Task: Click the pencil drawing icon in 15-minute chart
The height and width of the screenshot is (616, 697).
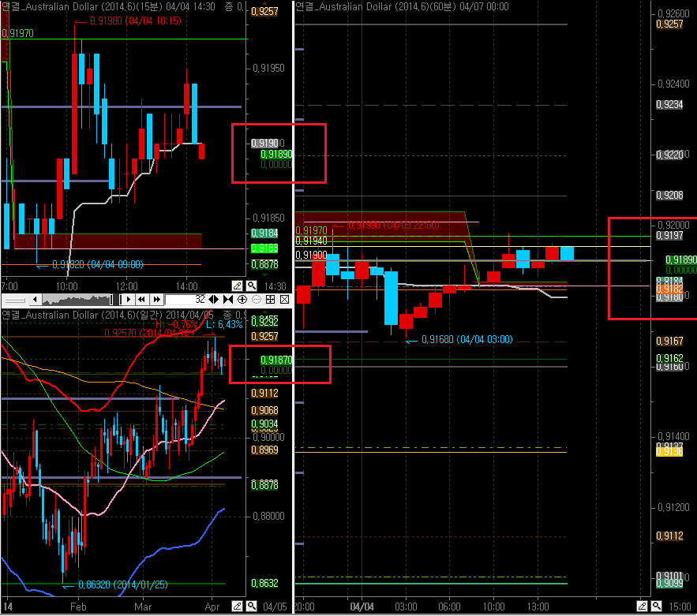Action: coord(237,286)
